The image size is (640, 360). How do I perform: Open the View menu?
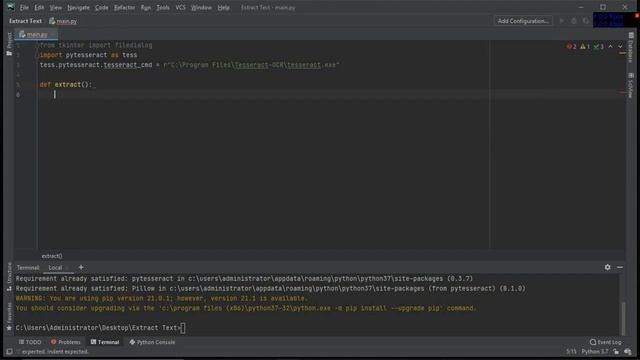click(56, 7)
